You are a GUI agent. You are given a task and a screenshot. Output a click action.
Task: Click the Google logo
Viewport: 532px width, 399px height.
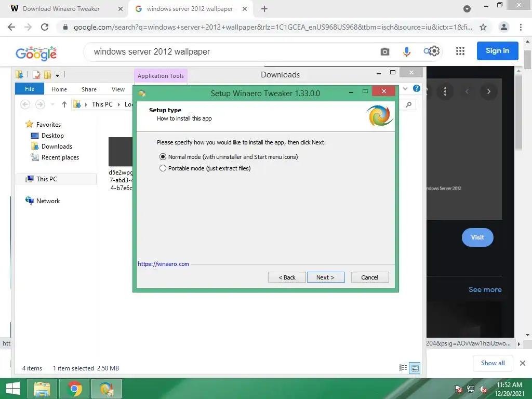tap(36, 54)
